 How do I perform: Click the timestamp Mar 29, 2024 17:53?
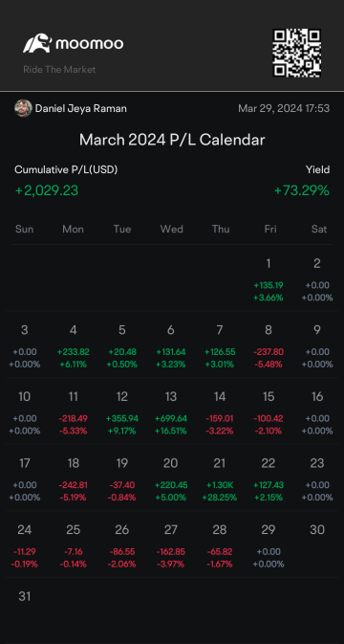[x=284, y=108]
